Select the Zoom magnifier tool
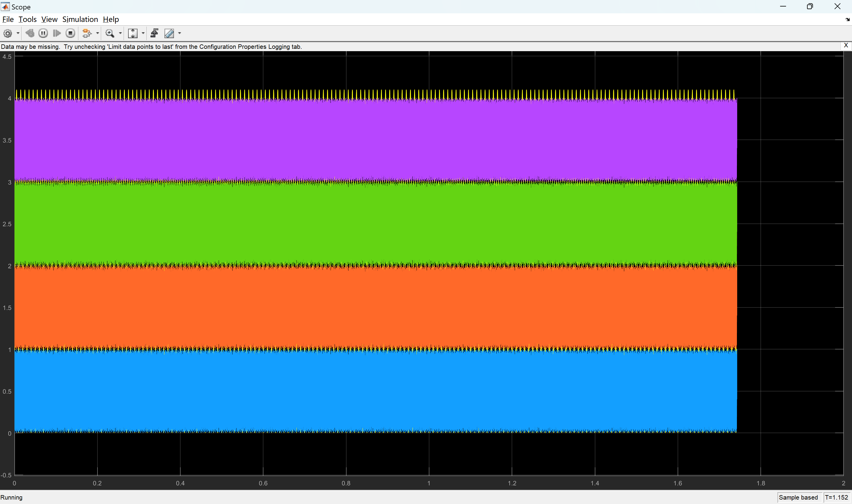 tap(110, 33)
